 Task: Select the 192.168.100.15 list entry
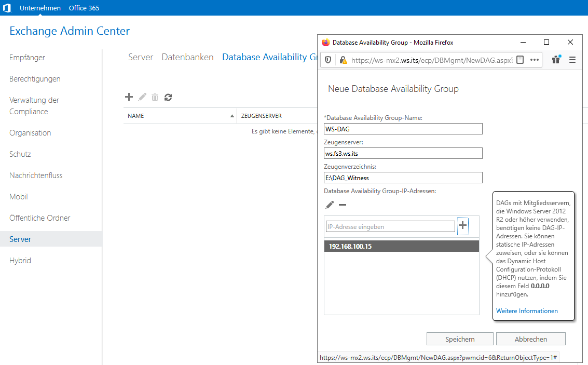pos(402,246)
